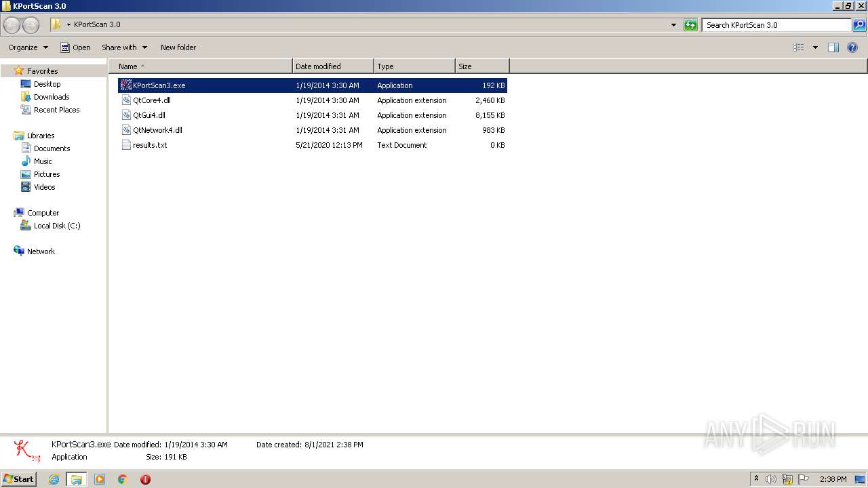Open the volume tray icon
This screenshot has height=488, width=868.
(771, 479)
